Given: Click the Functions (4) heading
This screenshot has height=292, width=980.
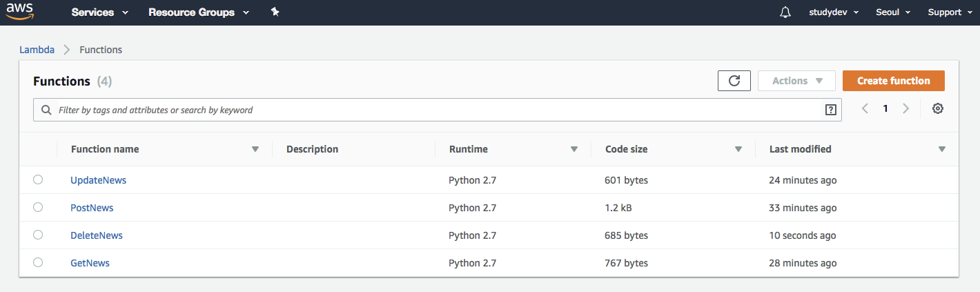Looking at the screenshot, I should point(72,81).
